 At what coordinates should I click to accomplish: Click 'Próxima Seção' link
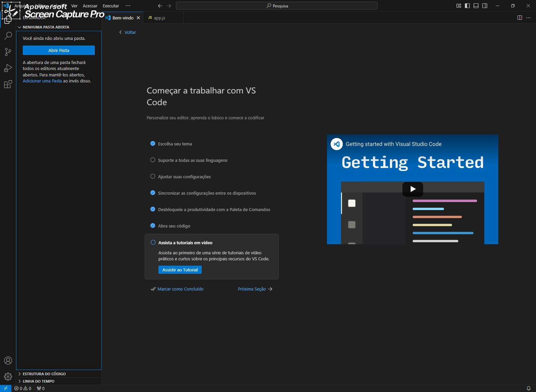(255, 289)
